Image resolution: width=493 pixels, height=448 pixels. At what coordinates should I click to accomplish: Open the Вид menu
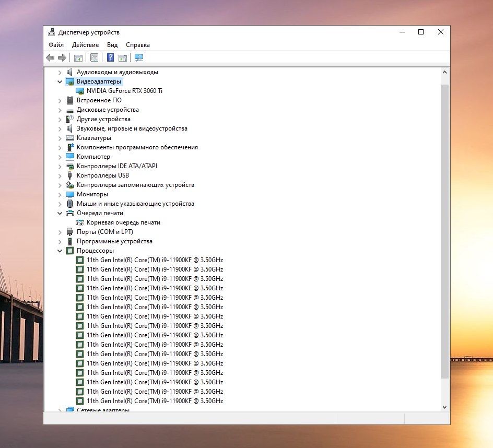[112, 44]
